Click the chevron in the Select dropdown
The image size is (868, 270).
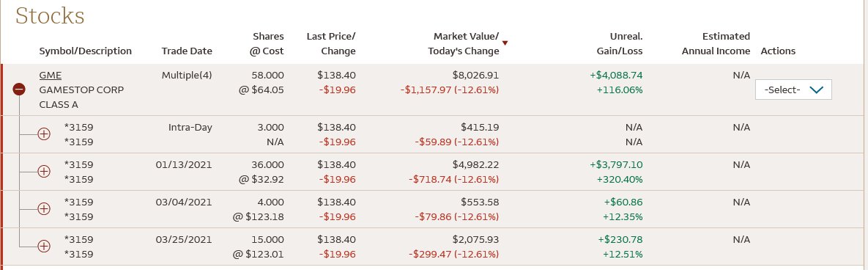(817, 90)
